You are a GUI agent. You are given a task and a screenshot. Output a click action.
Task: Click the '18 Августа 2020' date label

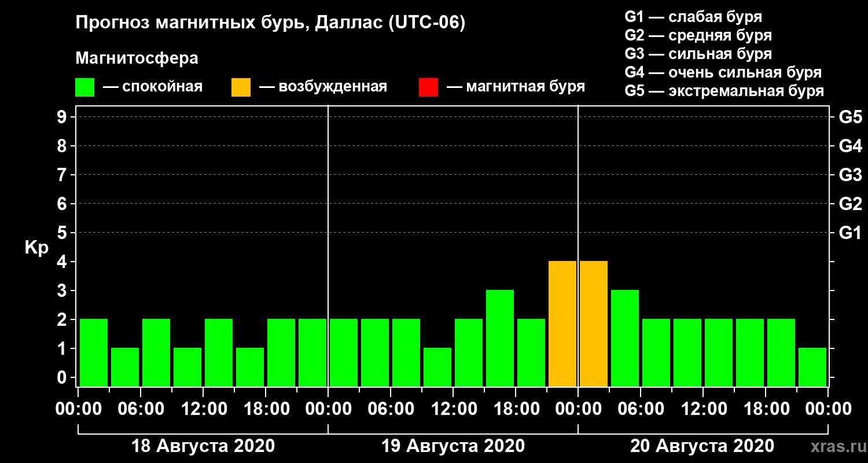[x=203, y=446]
